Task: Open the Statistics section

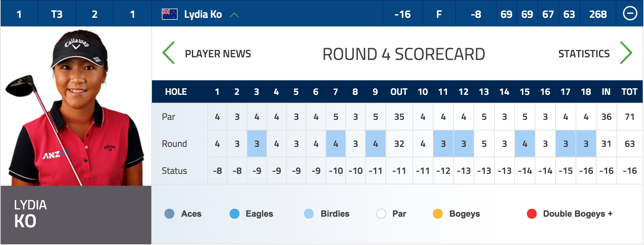Action: pos(584,54)
